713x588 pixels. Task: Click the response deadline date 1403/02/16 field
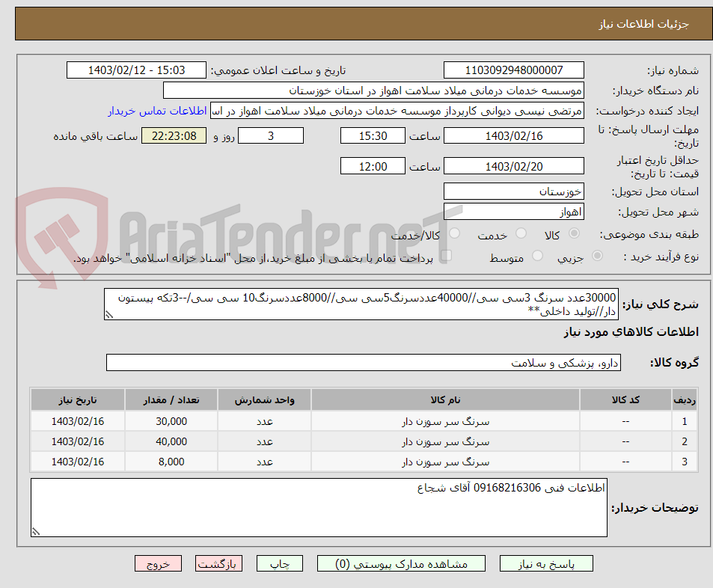click(x=514, y=135)
